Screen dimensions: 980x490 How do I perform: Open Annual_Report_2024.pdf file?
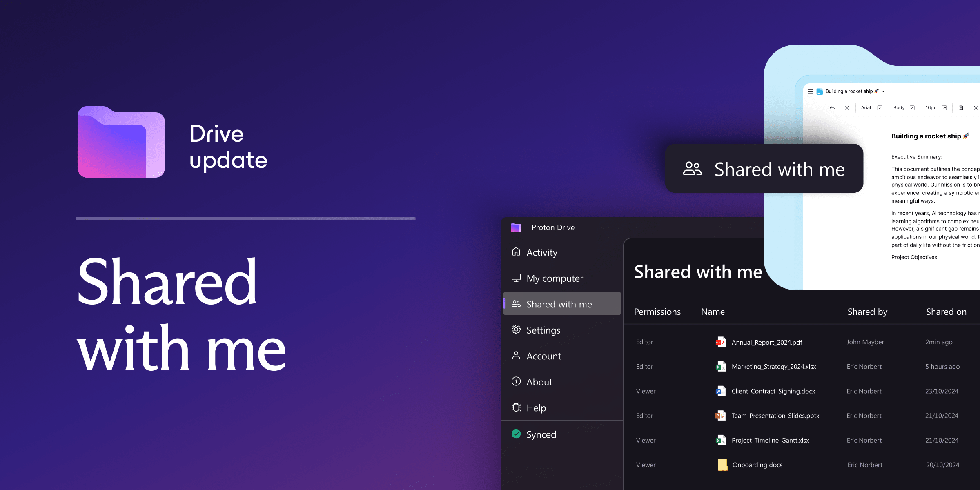[766, 342]
